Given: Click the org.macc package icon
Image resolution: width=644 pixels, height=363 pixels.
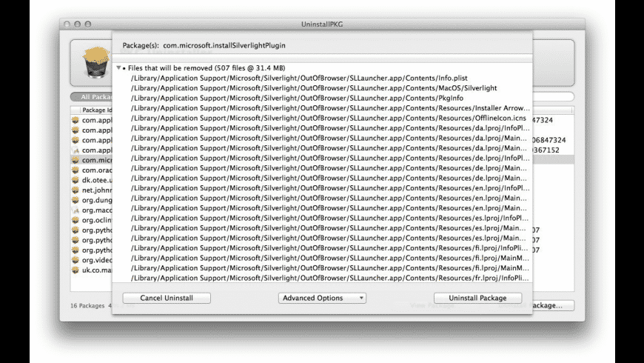Looking at the screenshot, I should pyautogui.click(x=76, y=210).
